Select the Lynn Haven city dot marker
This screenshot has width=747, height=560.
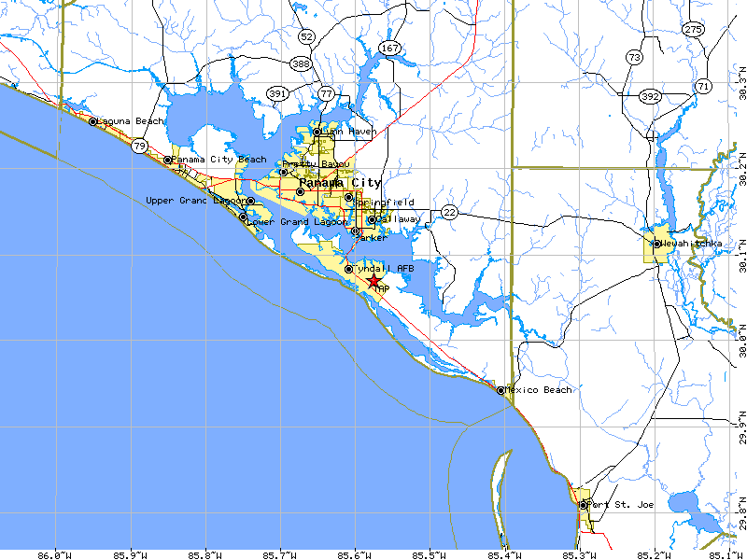(x=317, y=132)
